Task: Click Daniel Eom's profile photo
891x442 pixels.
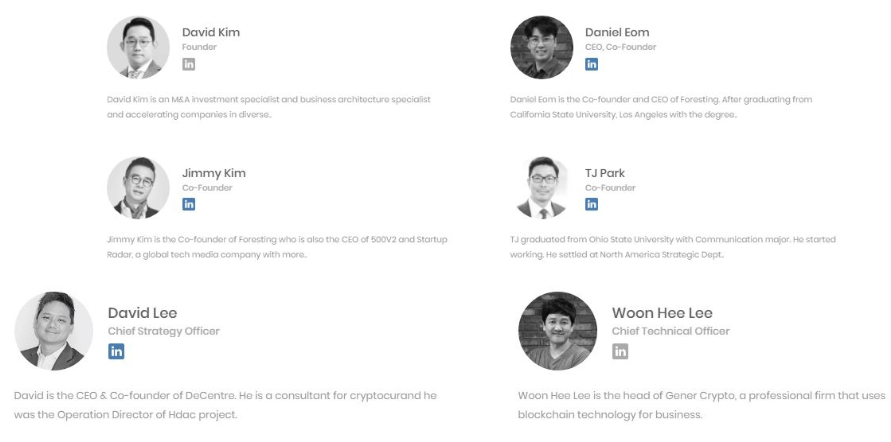Action: [x=542, y=47]
